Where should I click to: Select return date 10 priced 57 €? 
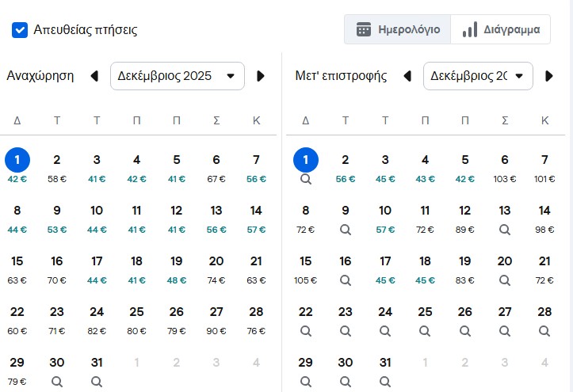click(385, 218)
